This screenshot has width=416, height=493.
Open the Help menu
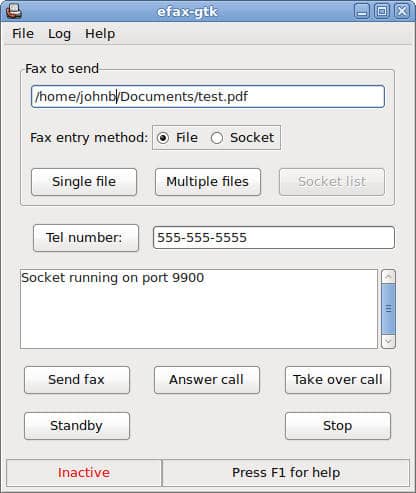point(100,34)
